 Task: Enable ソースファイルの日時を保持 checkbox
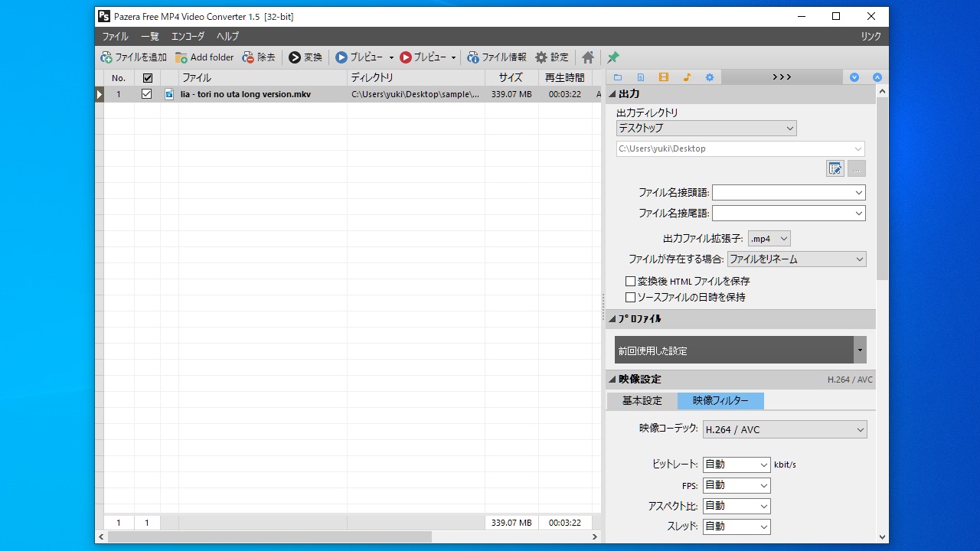click(x=631, y=297)
